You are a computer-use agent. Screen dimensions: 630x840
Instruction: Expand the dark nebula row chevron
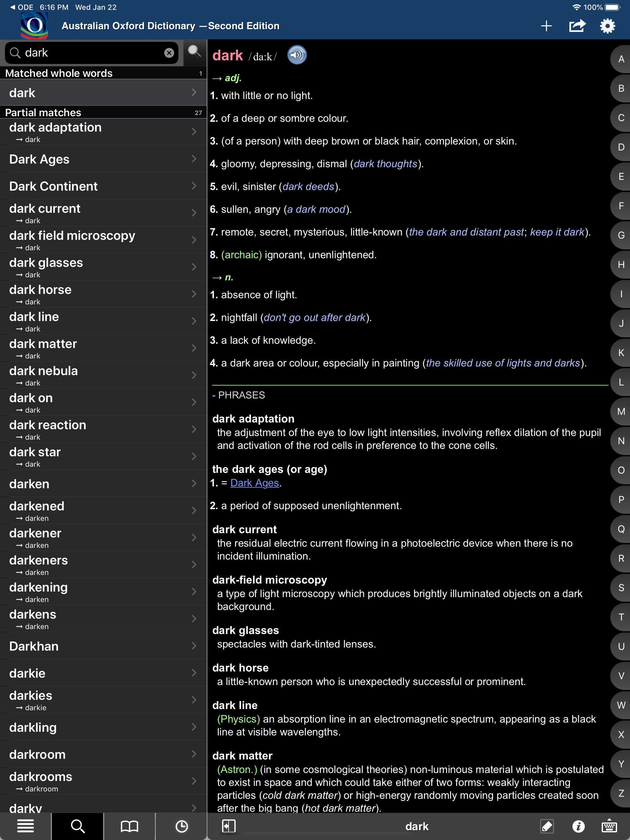(194, 375)
